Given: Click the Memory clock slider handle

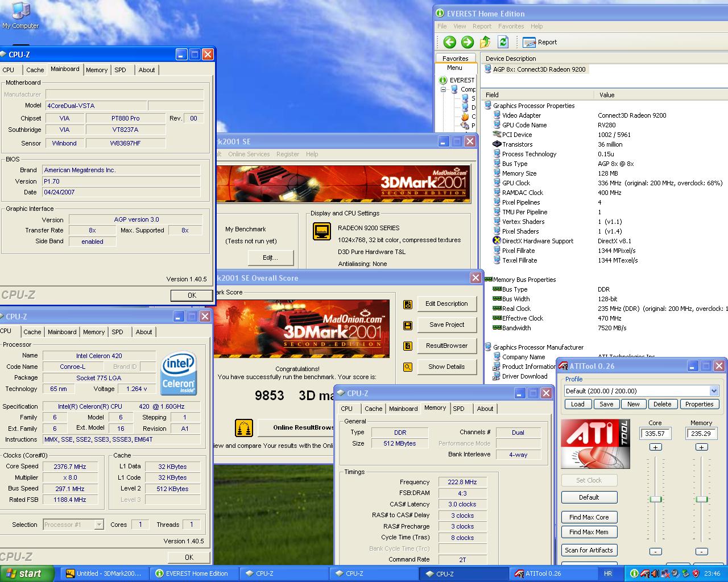Looking at the screenshot, I should [702, 499].
